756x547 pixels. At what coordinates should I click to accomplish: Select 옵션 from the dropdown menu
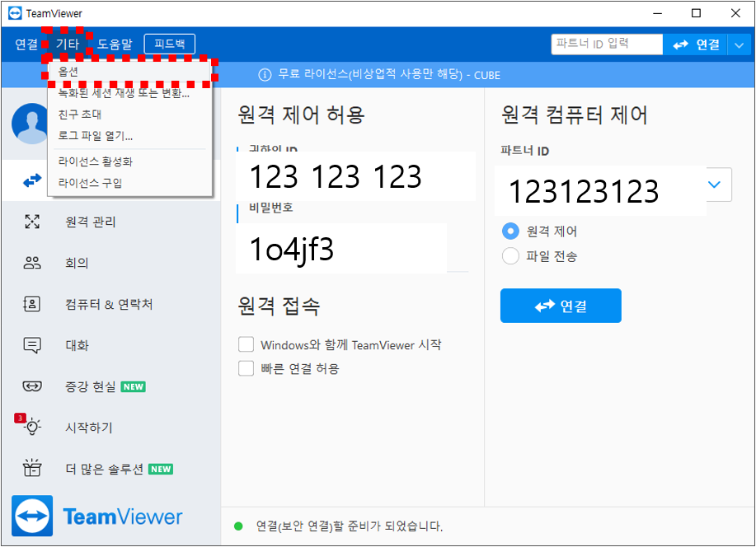pyautogui.click(x=129, y=72)
